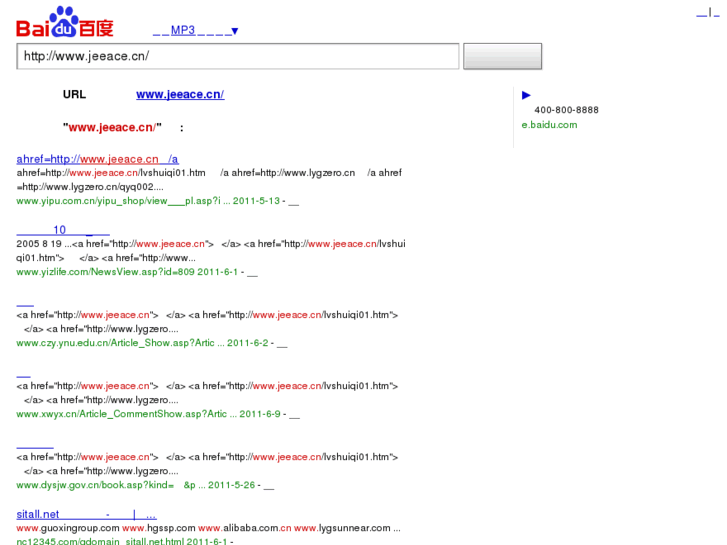This screenshot has height=545, width=727.
Task: Open cached link after 2011-6-9 date
Action: point(294,415)
